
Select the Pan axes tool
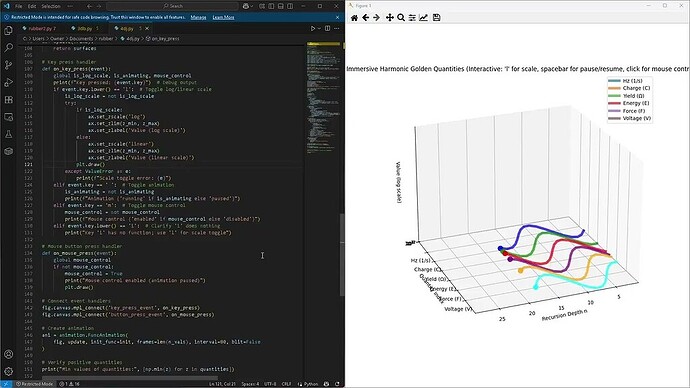[x=389, y=18]
